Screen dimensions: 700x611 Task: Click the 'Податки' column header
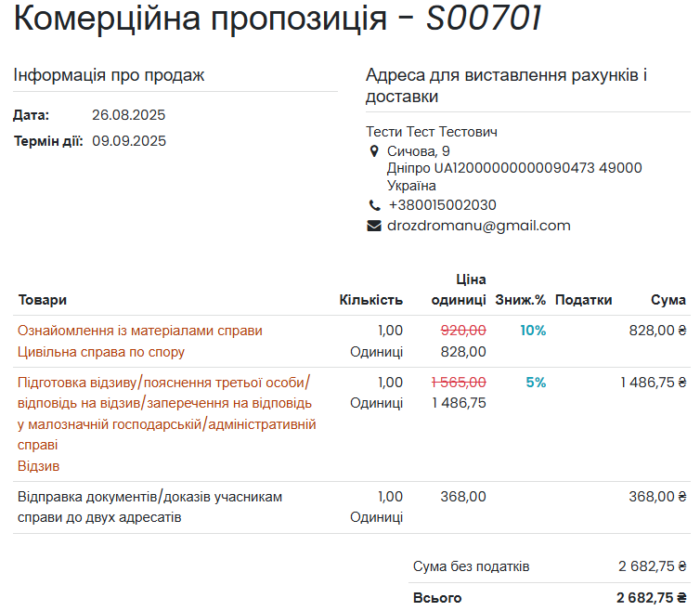[x=583, y=300]
